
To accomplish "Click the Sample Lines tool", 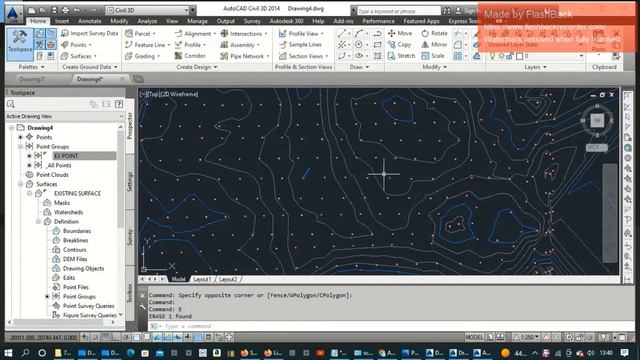I will point(300,44).
